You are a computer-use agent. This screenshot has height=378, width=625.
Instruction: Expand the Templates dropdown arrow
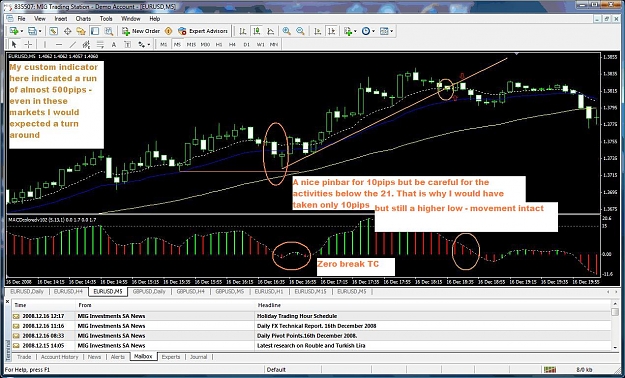[391, 31]
